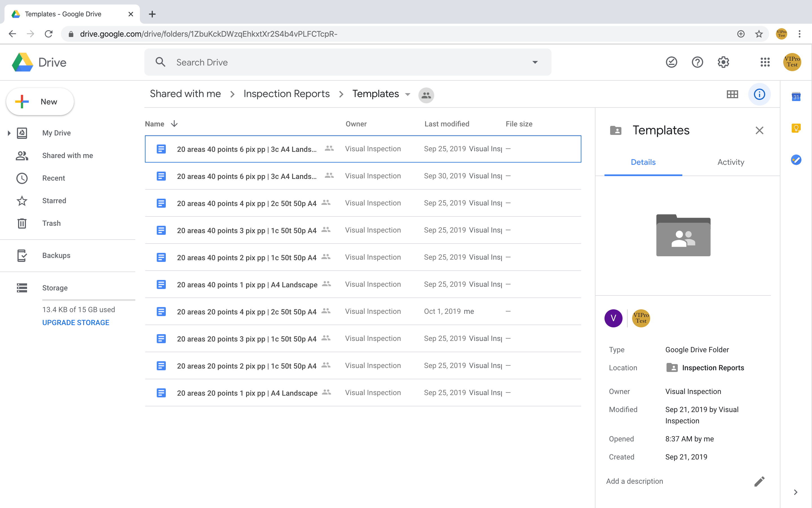Open the search options dropdown arrow
Viewport: 812px width, 508px height.
click(x=535, y=62)
